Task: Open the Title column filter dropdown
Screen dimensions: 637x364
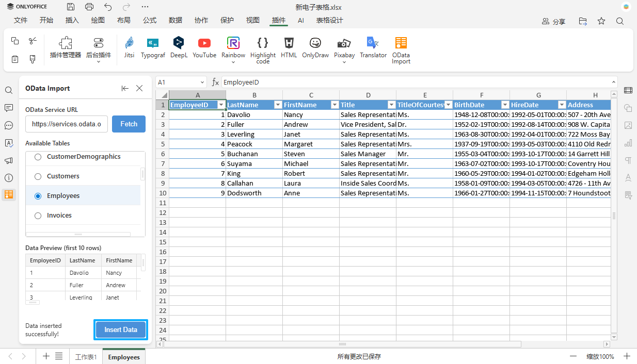Action: 391,104
